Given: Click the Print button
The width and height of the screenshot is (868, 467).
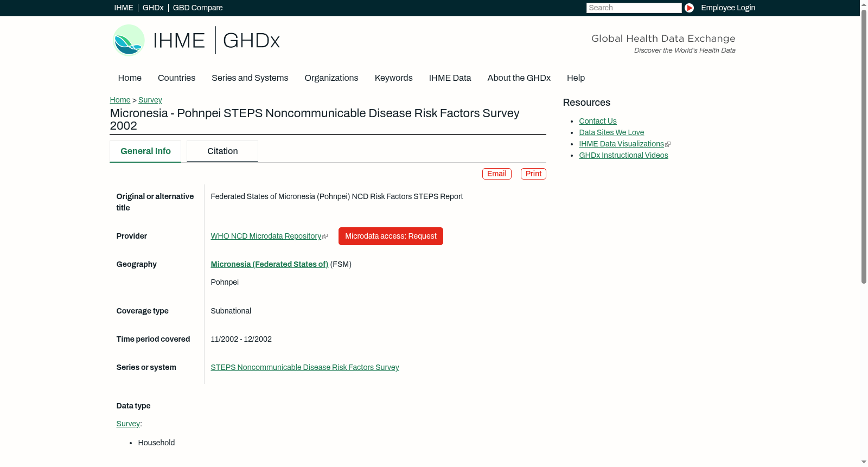Looking at the screenshot, I should (x=533, y=174).
